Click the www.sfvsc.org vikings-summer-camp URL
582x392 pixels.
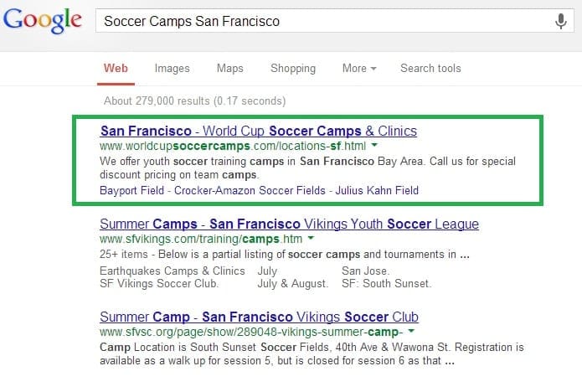pos(251,332)
